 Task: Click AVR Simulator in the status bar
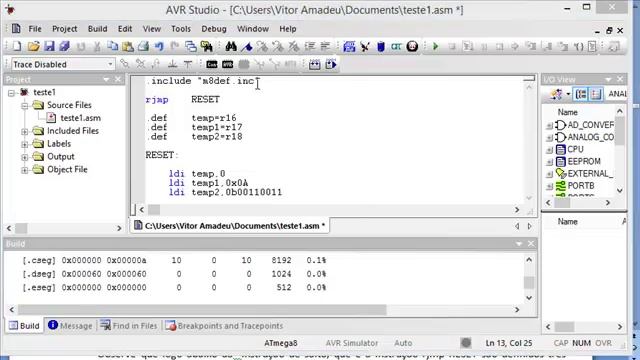pos(352,343)
